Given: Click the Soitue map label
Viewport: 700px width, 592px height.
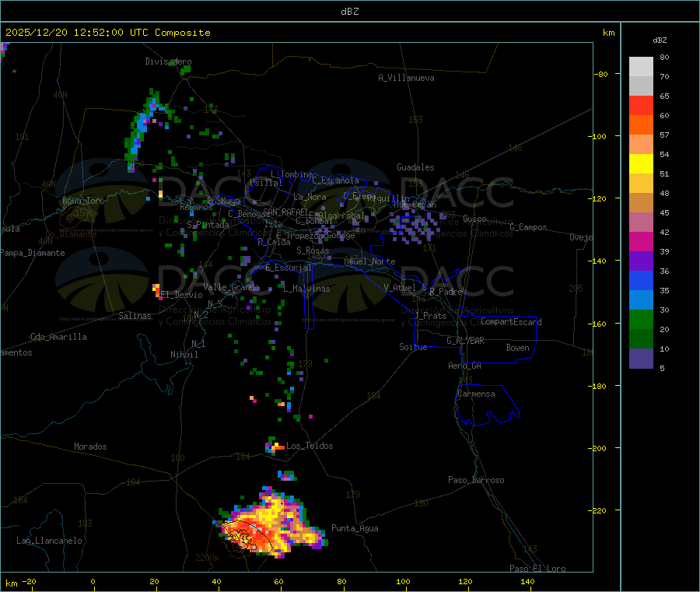Looking at the screenshot, I should coord(413,347).
